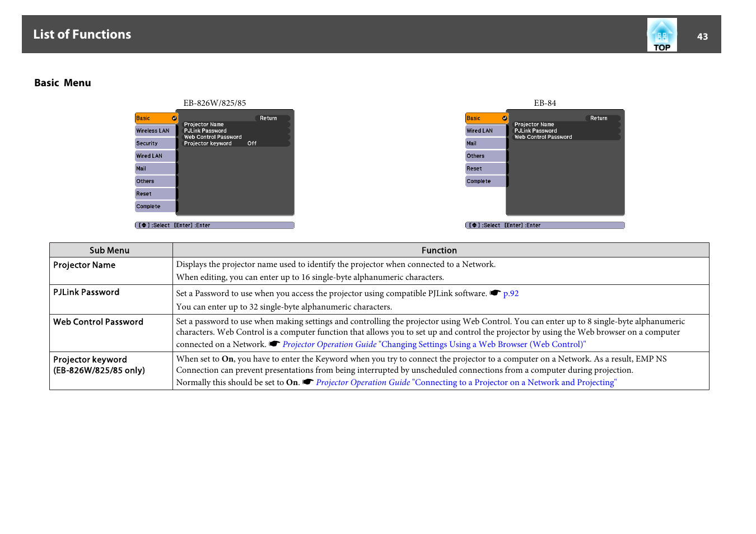Click the Projector keyword table cell

[x=111, y=371]
